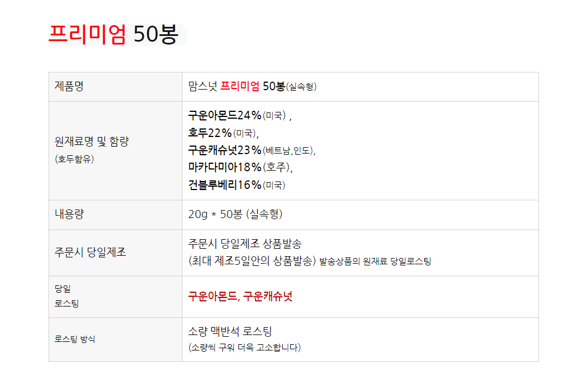
Task: Click the 20g * 50봉 content value
Action: [235, 215]
